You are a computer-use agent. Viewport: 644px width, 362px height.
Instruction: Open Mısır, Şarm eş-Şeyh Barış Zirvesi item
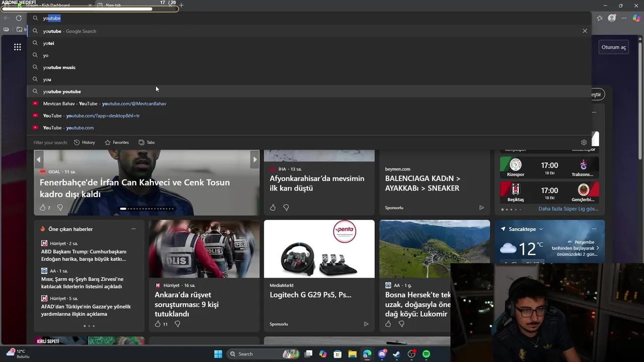pos(82,283)
